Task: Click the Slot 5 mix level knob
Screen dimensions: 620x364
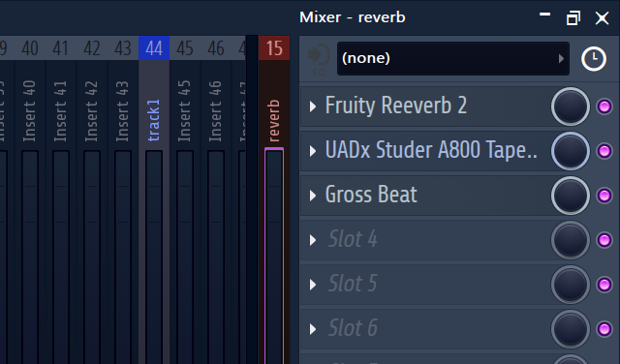Action: tap(571, 285)
